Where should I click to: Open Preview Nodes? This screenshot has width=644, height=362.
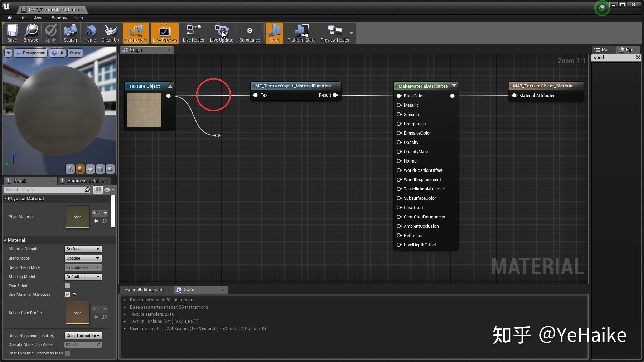[x=334, y=33]
